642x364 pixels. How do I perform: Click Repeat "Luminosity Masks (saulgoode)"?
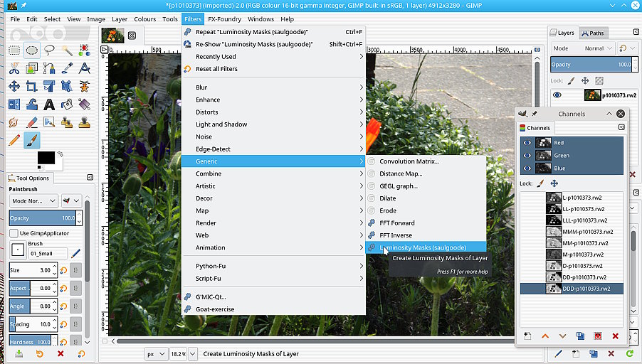pos(273,32)
